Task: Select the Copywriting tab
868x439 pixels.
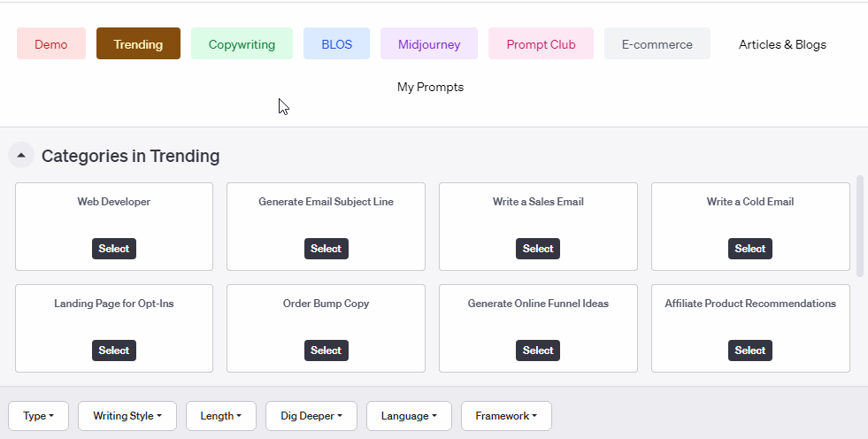Action: click(242, 44)
